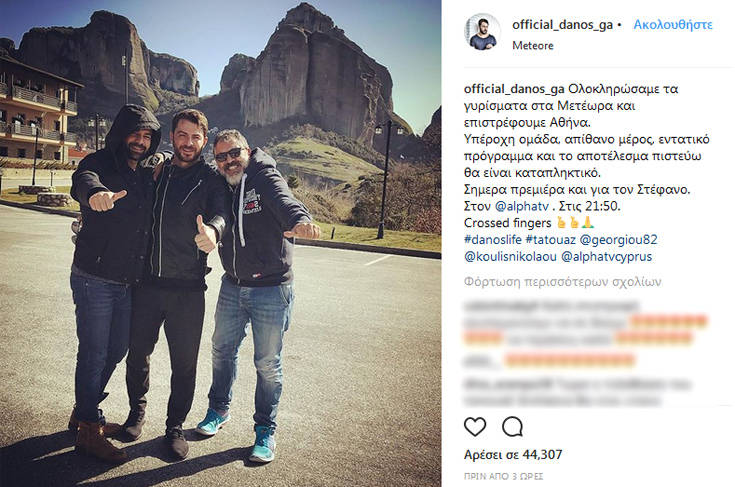The image size is (735, 487).
Task: Load more comments via Φόρτωση περισσότερων σχολίων
Action: click(562, 282)
